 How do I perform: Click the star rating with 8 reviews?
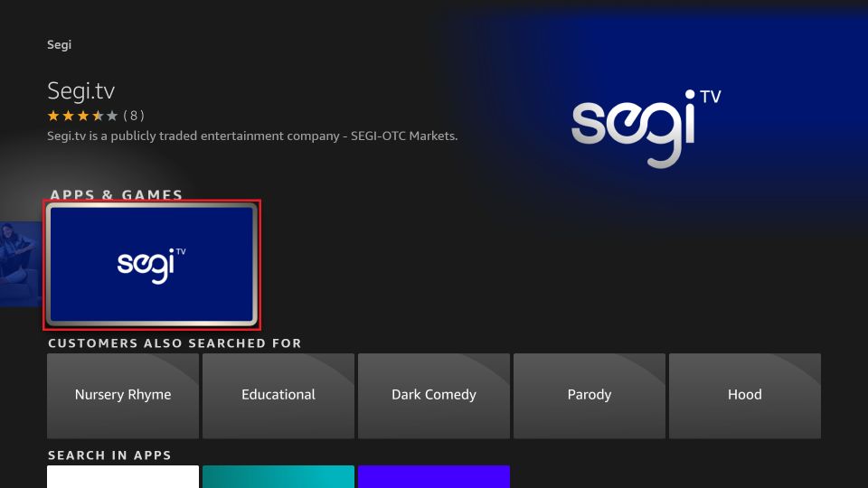click(x=96, y=116)
